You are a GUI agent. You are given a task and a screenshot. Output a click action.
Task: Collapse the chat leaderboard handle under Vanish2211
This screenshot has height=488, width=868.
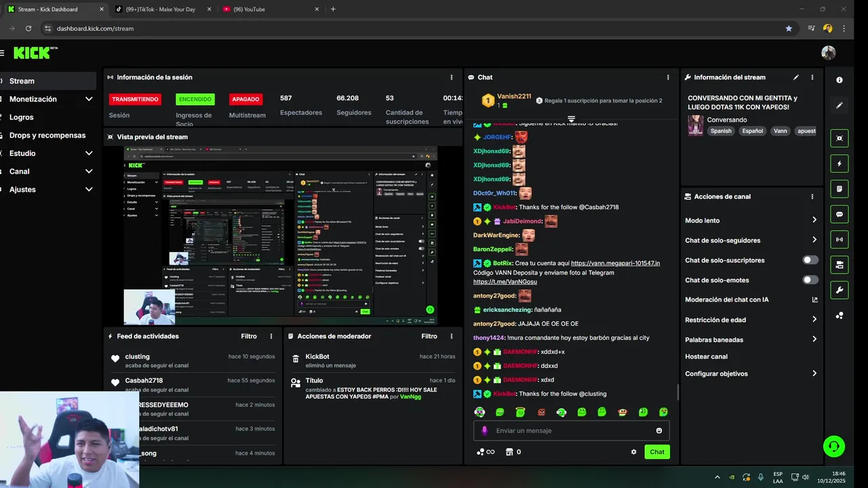tap(571, 119)
